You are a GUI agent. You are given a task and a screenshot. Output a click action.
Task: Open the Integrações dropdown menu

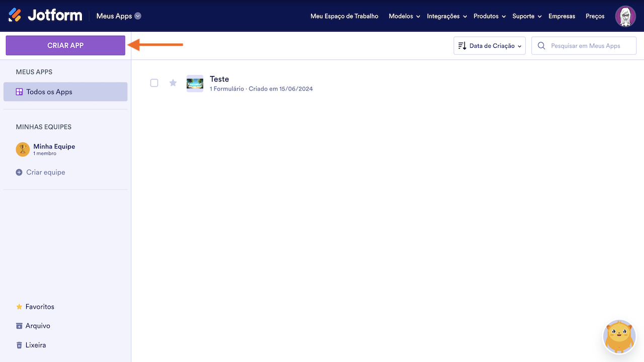pyautogui.click(x=447, y=16)
